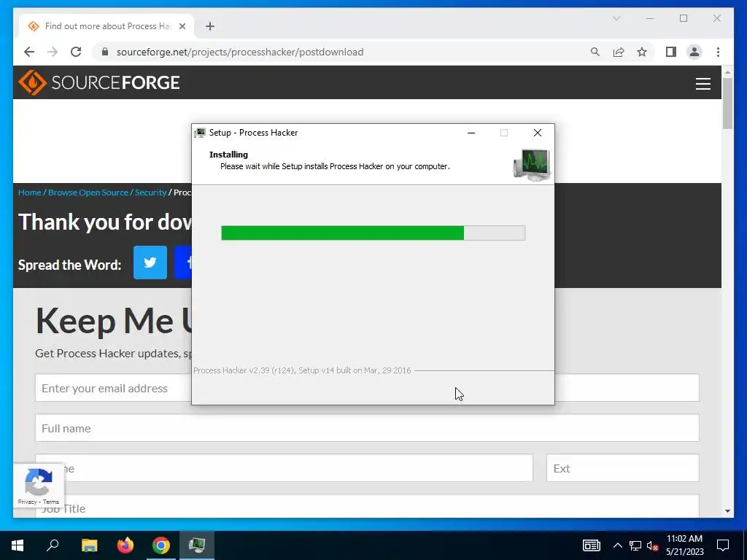Show hidden system tray icons
Viewport: 747px width, 560px height.
[617, 545]
